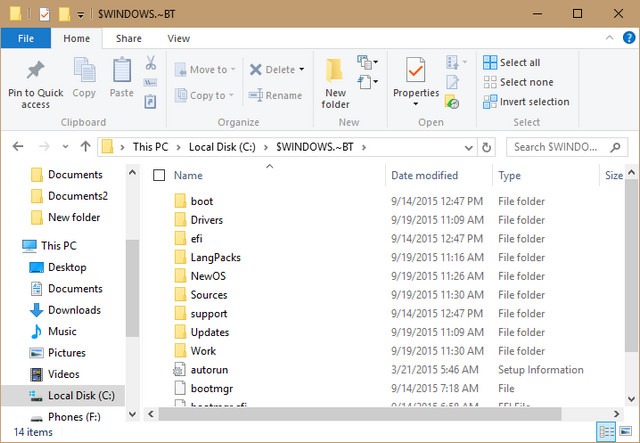Click the Back navigation arrow
This screenshot has height=443, width=640.
point(18,146)
